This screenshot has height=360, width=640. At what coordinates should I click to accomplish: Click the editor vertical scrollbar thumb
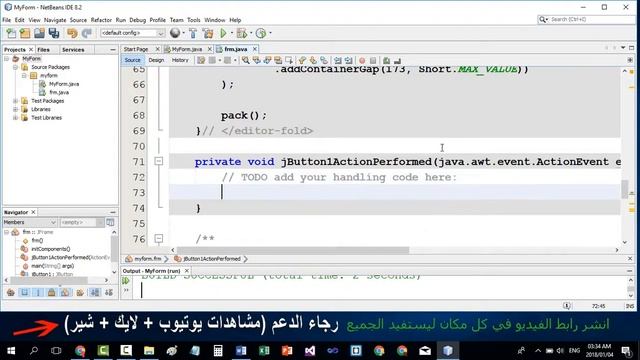624,189
